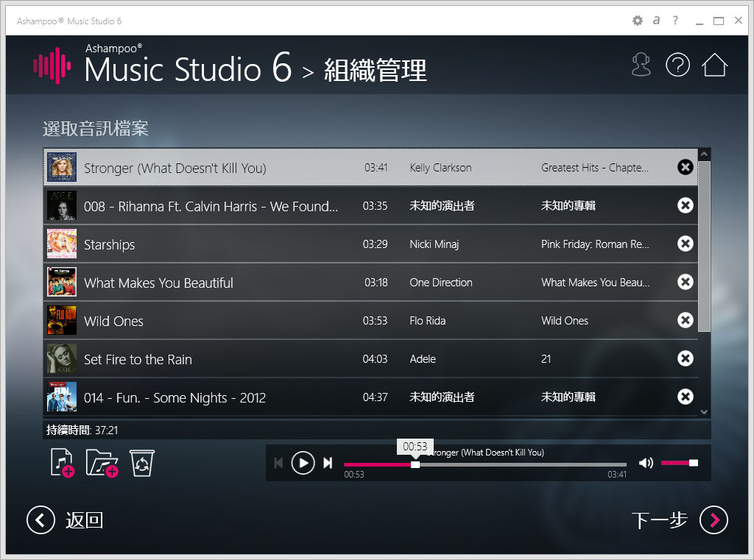754x560 pixels.
Task: Remove Wild Ones from the list
Action: 686,320
